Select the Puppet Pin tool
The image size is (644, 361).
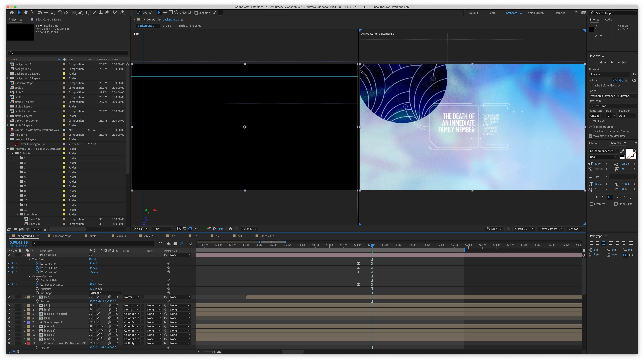pos(122,12)
